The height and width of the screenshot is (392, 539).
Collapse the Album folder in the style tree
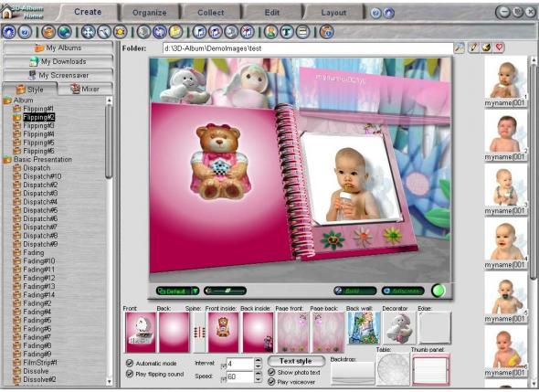tap(7, 101)
